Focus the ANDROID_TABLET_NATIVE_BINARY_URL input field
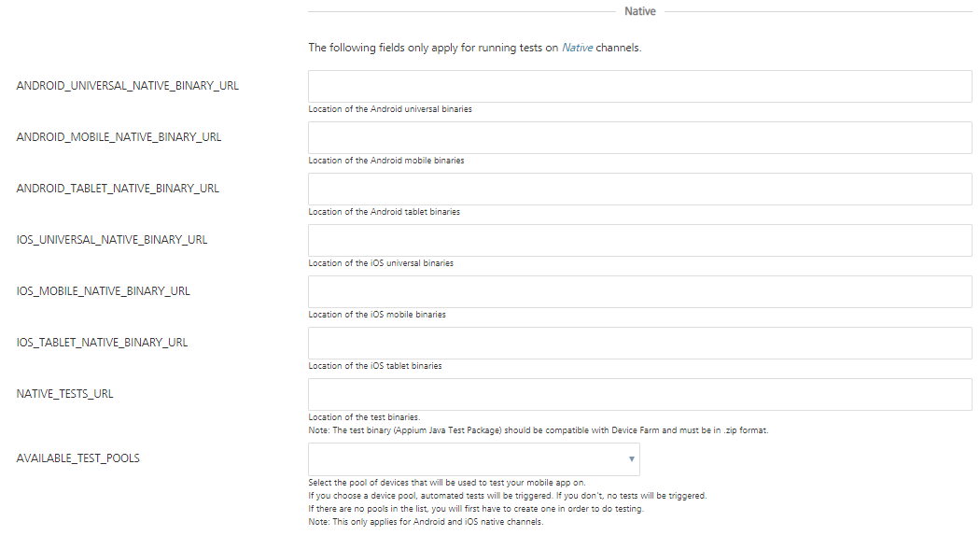The height and width of the screenshot is (535, 980). pyautogui.click(x=639, y=189)
